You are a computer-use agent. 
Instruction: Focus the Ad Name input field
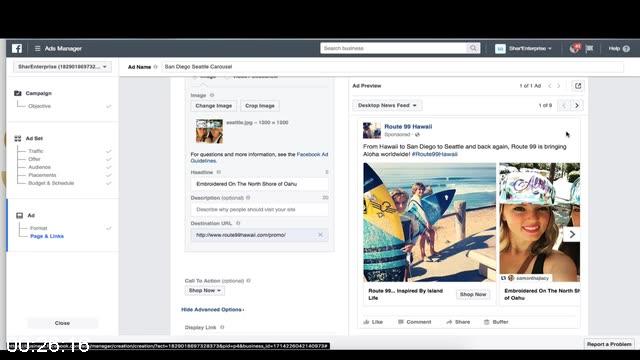(393, 67)
